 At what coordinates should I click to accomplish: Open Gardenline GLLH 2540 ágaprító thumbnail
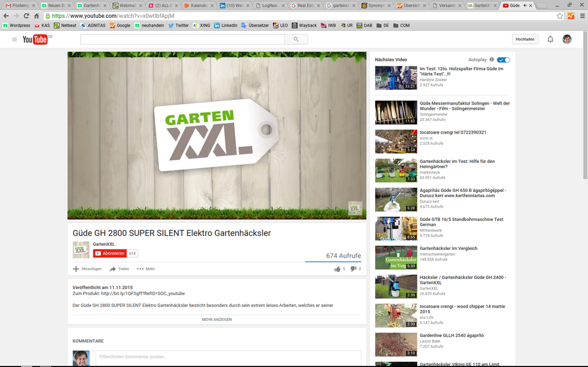tap(396, 344)
